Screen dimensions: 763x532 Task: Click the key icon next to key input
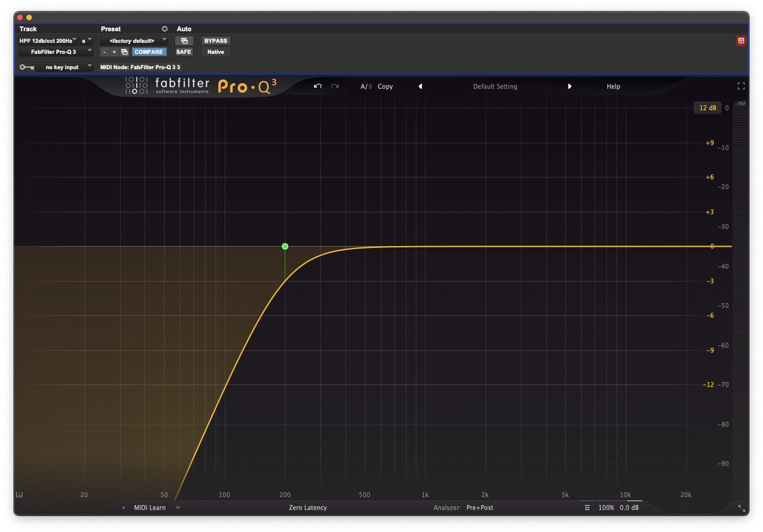click(26, 67)
